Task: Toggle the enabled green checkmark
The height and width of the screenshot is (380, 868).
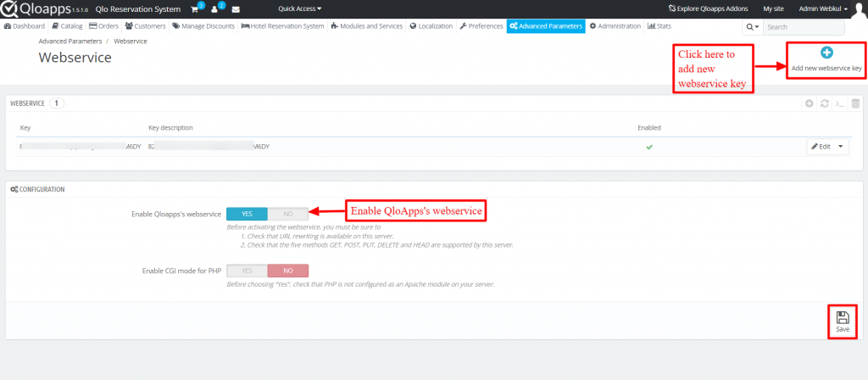Action: tap(649, 147)
